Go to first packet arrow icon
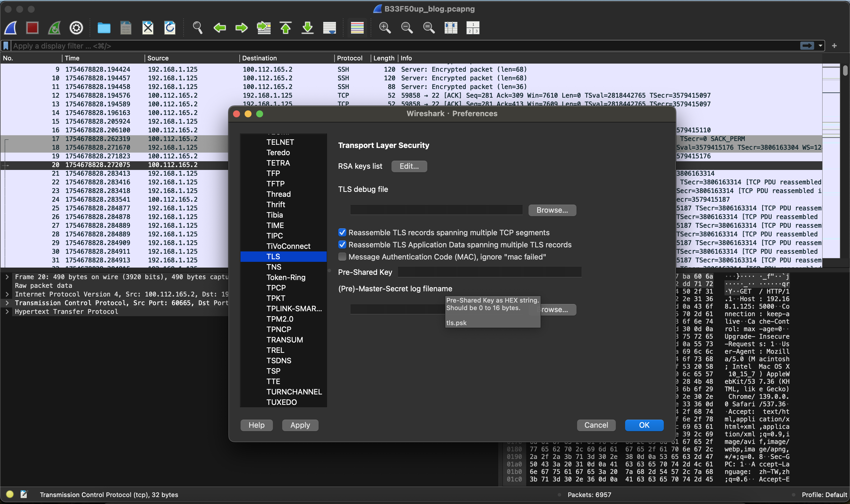This screenshot has height=504, width=850. [x=285, y=27]
